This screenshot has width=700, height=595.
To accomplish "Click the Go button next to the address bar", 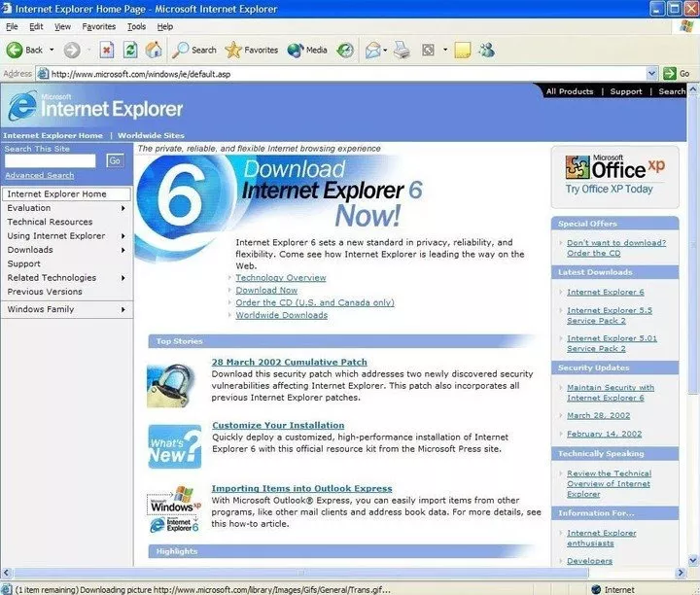I will (x=677, y=73).
